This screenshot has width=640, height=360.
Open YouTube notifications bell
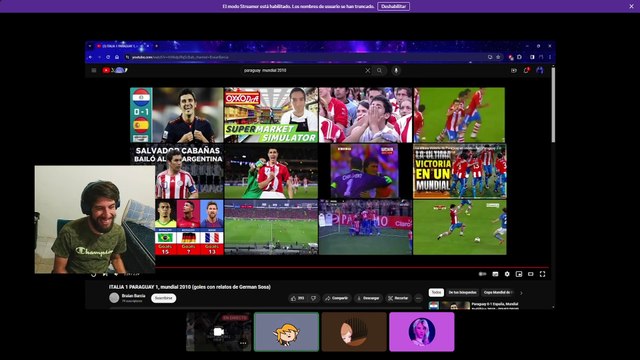pyautogui.click(x=526, y=70)
